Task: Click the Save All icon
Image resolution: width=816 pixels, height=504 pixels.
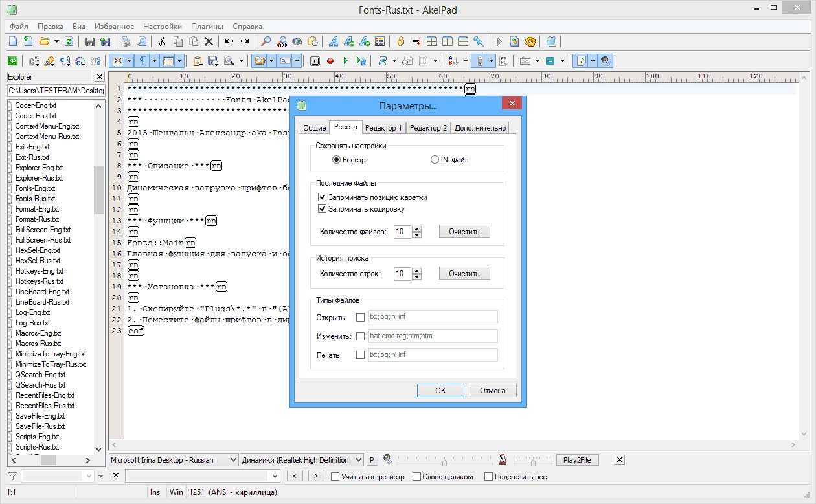Action: click(x=105, y=41)
